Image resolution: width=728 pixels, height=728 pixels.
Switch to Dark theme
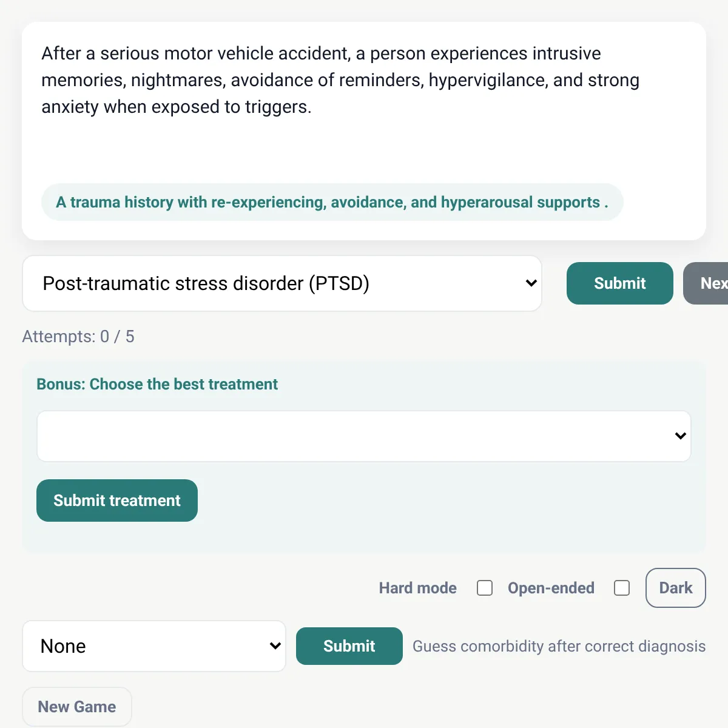point(676,588)
